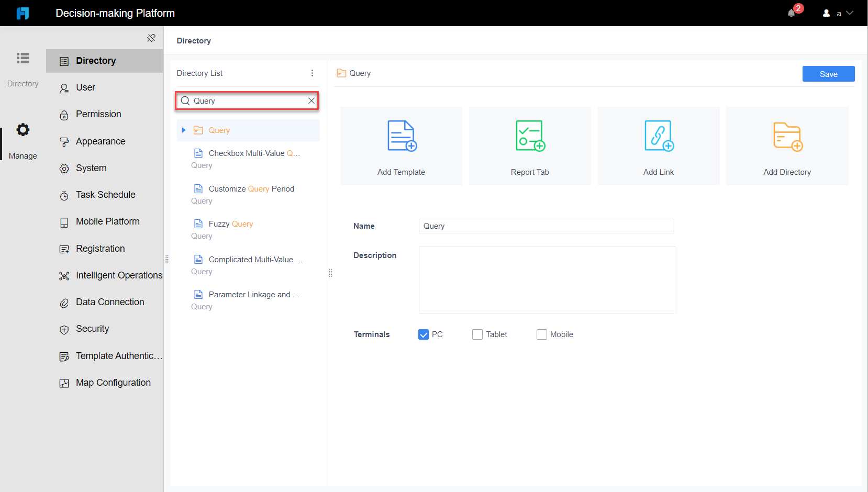Viewport: 868px width, 492px height.
Task: Open the notification bell
Action: 791,13
